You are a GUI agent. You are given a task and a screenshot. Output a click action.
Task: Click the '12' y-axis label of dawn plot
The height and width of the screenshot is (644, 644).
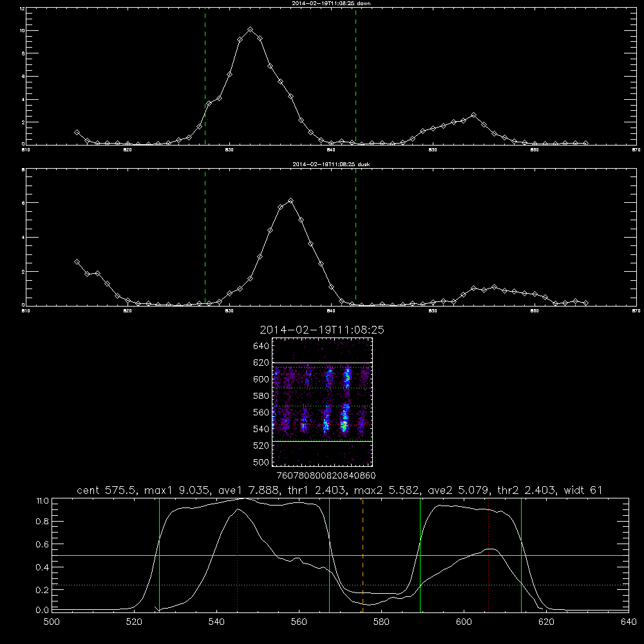click(22, 8)
